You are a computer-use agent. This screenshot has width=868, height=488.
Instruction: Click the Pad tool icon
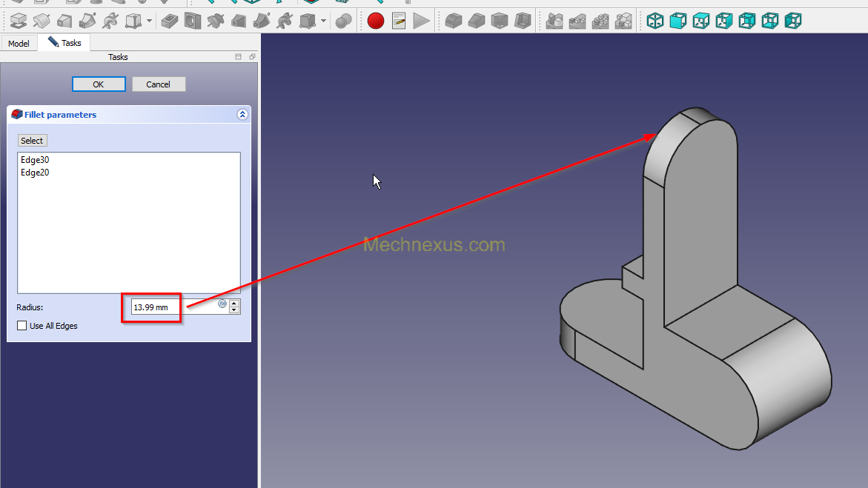pyautogui.click(x=19, y=21)
